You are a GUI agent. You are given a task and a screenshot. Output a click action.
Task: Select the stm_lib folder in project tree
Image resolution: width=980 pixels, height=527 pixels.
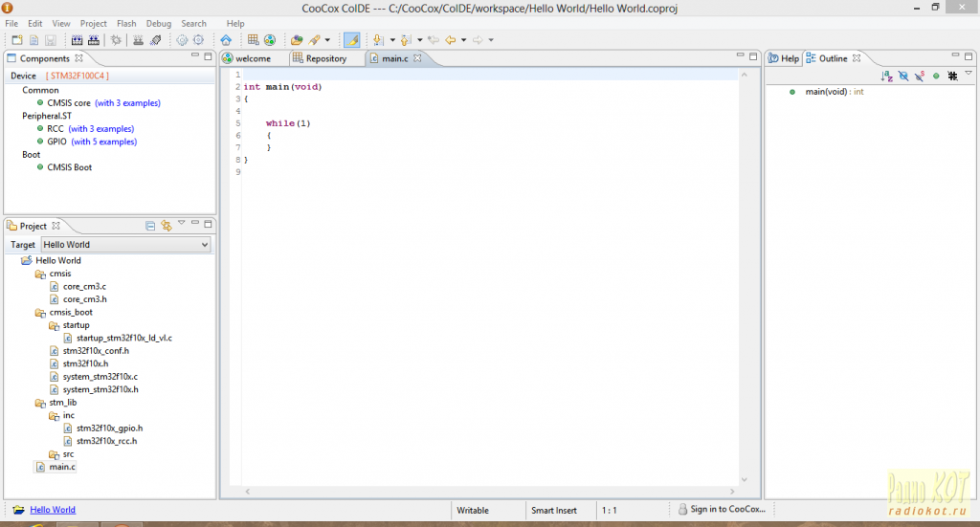tap(62, 403)
